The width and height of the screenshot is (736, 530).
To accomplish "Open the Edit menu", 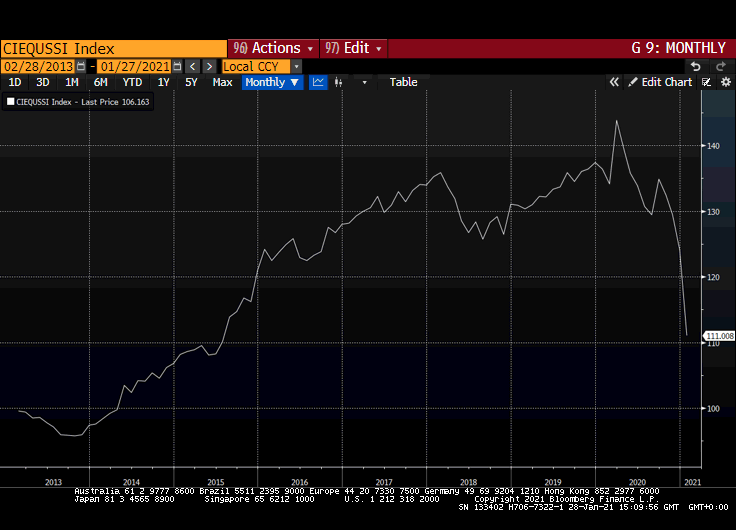I will [x=353, y=48].
